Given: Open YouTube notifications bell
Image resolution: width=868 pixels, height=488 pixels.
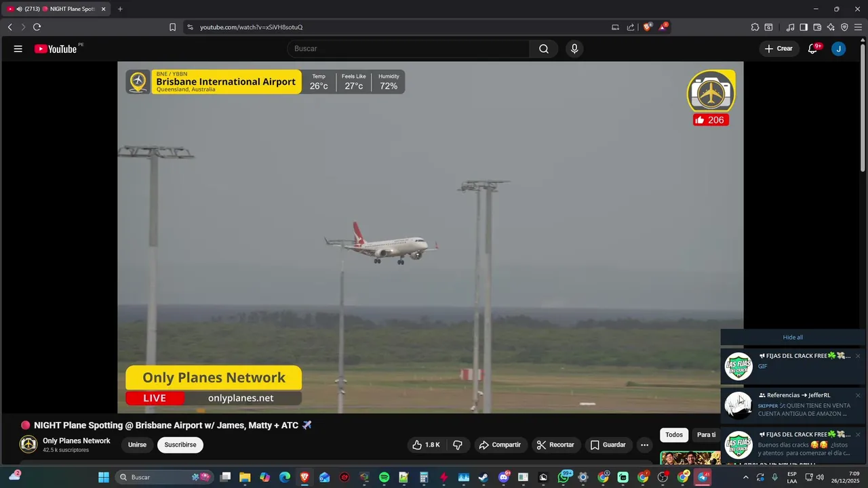Looking at the screenshot, I should pyautogui.click(x=813, y=49).
